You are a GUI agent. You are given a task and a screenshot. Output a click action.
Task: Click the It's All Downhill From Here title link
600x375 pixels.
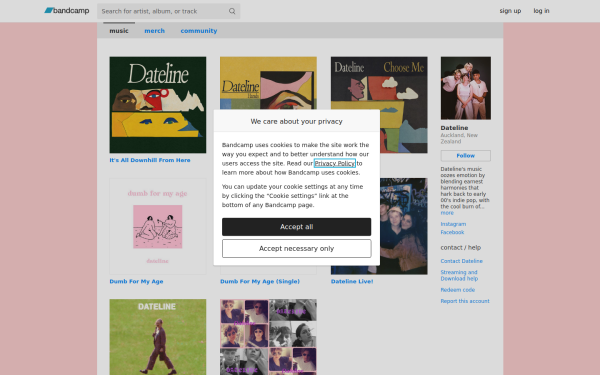pos(150,160)
